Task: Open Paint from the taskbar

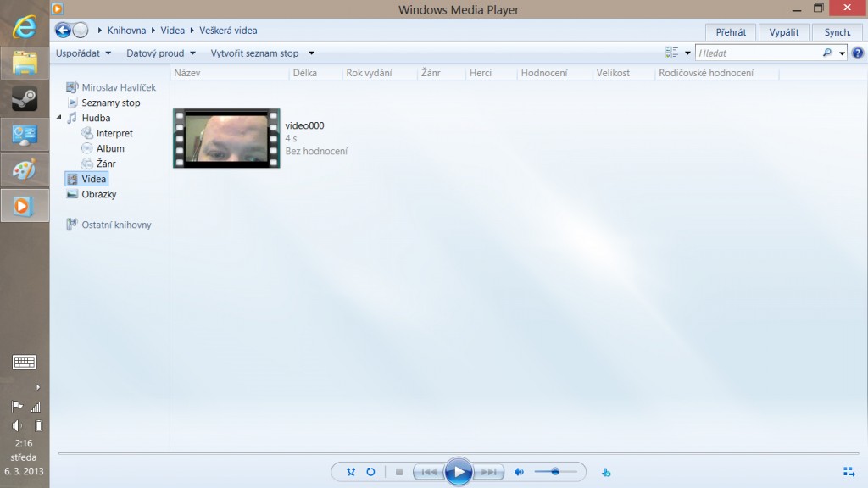Action: [x=25, y=169]
